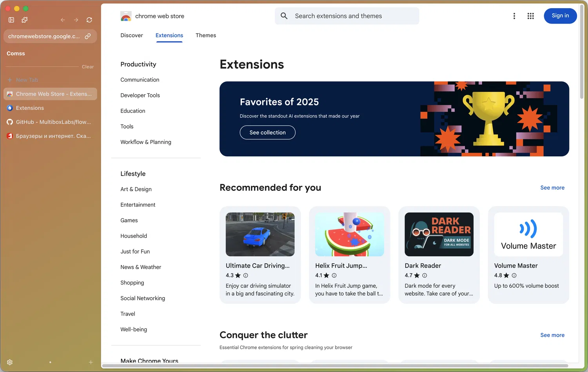
Task: Open the Tools category
Action: coord(127,127)
